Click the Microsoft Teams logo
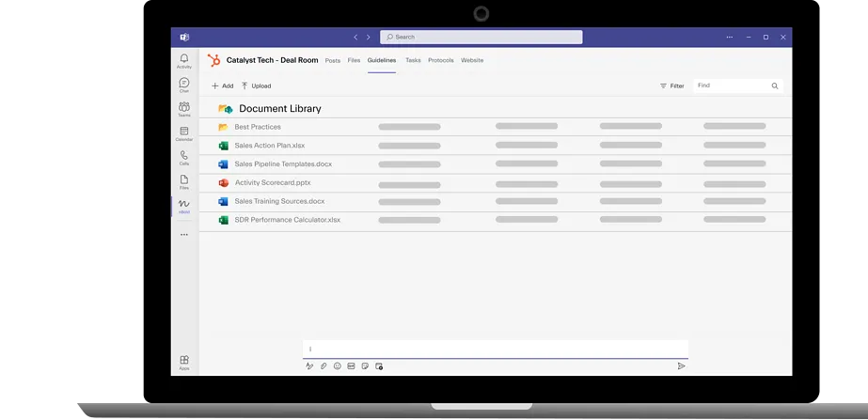The width and height of the screenshot is (868, 420). (184, 37)
